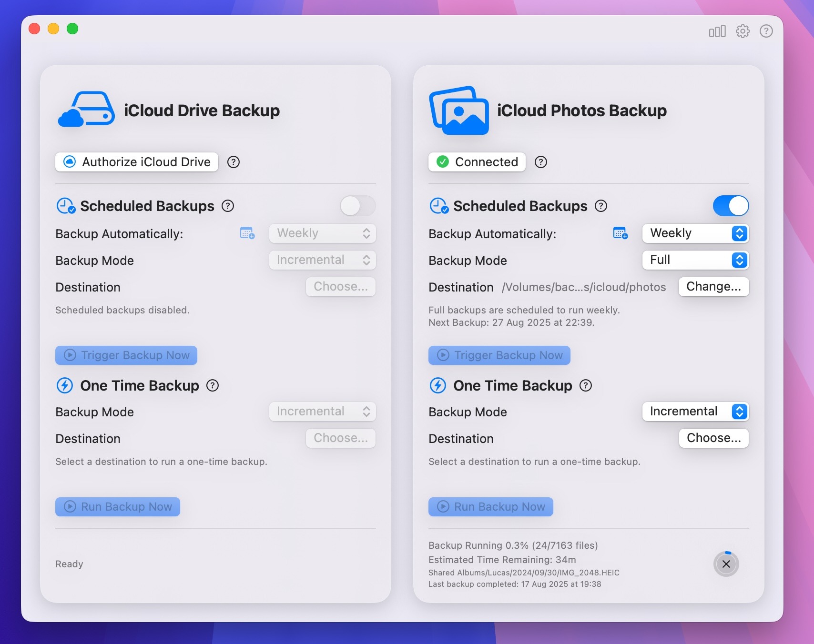Image resolution: width=814 pixels, height=644 pixels.
Task: Enable Scheduled Backups for iCloud Drive
Action: 358,206
